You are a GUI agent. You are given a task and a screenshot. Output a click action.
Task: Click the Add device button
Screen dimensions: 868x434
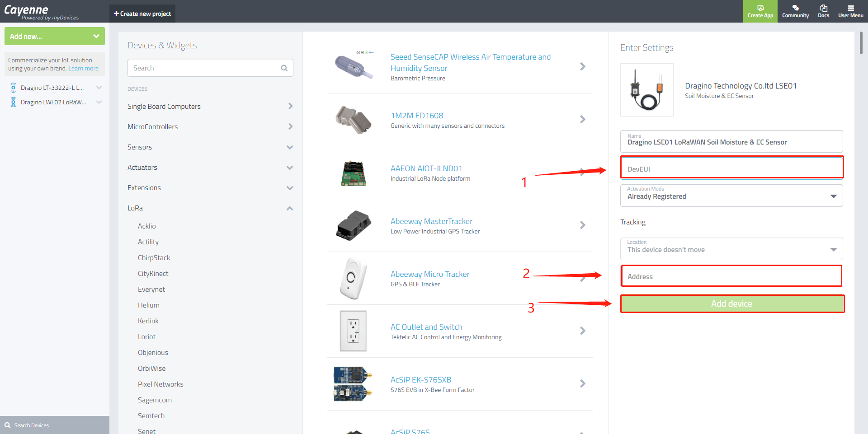tap(732, 304)
